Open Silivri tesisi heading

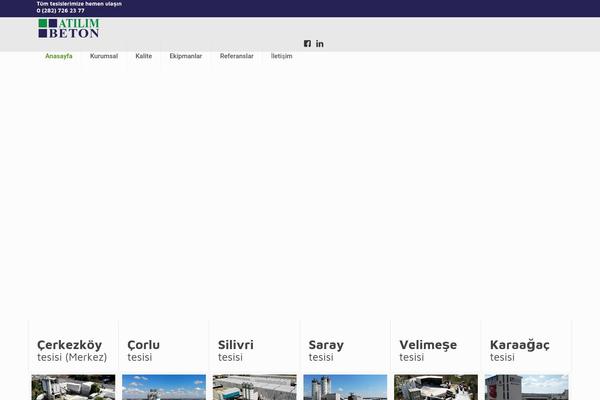tap(236, 350)
